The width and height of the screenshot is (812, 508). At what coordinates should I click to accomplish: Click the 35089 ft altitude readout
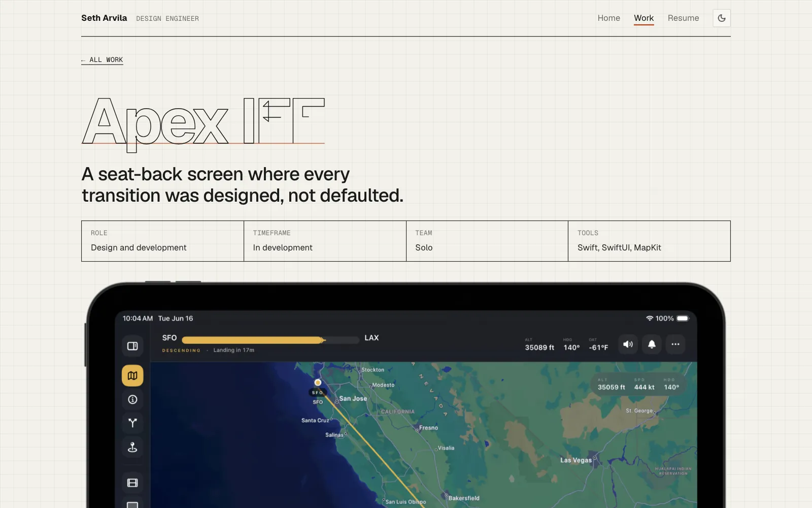pos(539,347)
